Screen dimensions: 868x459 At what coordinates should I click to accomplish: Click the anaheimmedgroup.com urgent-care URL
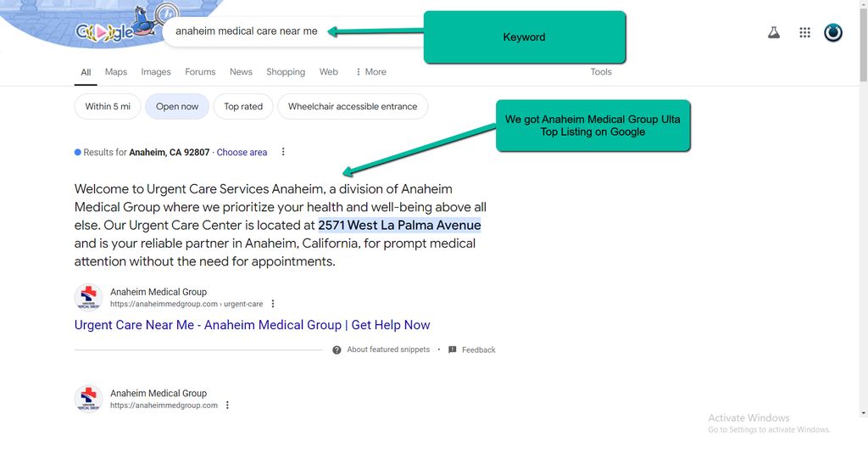point(186,304)
